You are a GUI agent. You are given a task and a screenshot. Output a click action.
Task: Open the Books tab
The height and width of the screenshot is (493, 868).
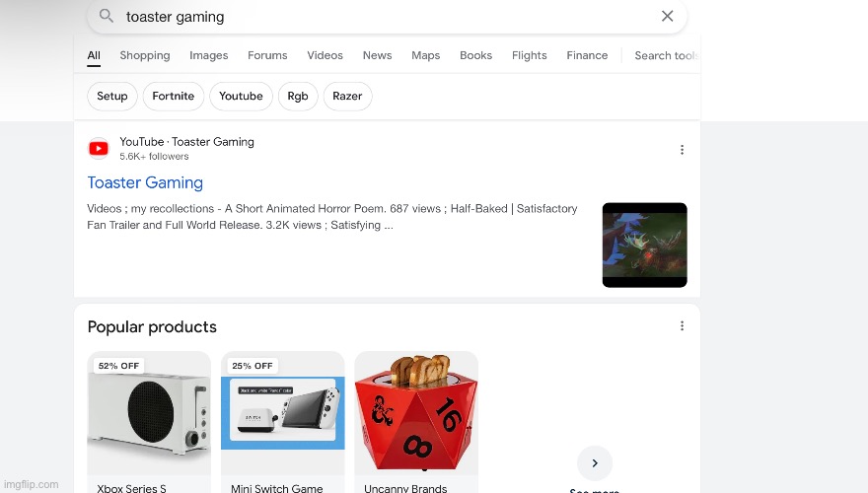pos(475,55)
